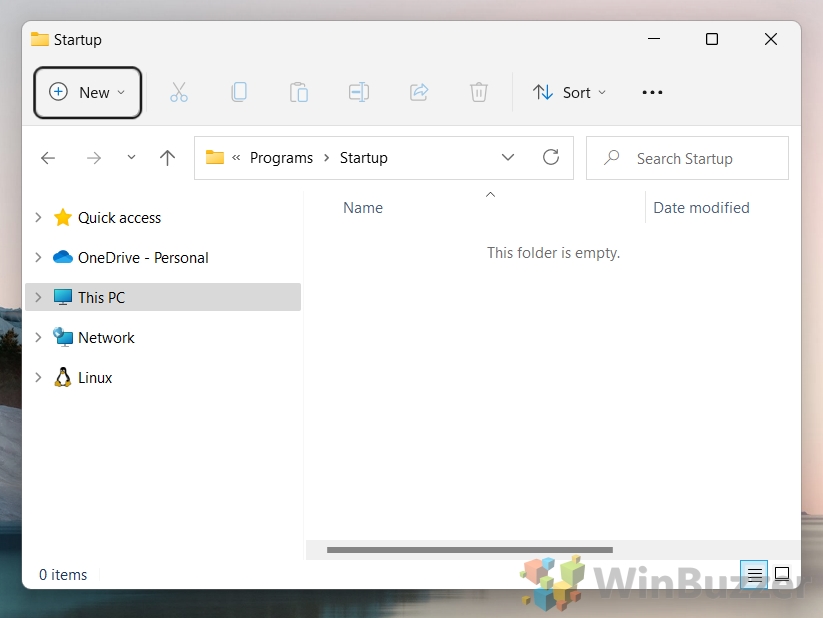Click Programs in the address breadcrumb
823x618 pixels.
pos(281,158)
